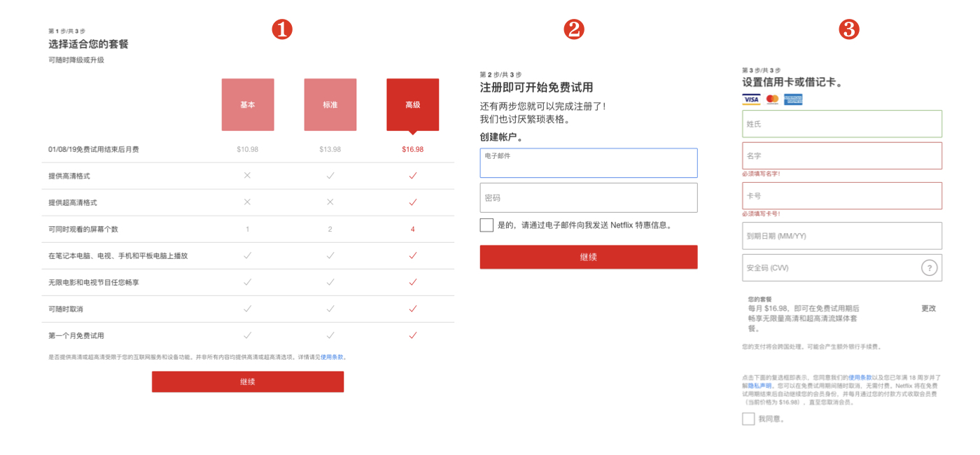Open the 使用条款 link in payment terms
This screenshot has width=980, height=455.
860,377
